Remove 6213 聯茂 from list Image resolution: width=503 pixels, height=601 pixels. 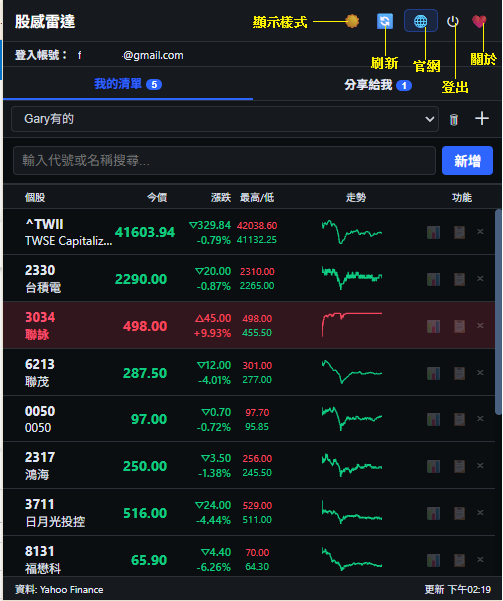(480, 373)
